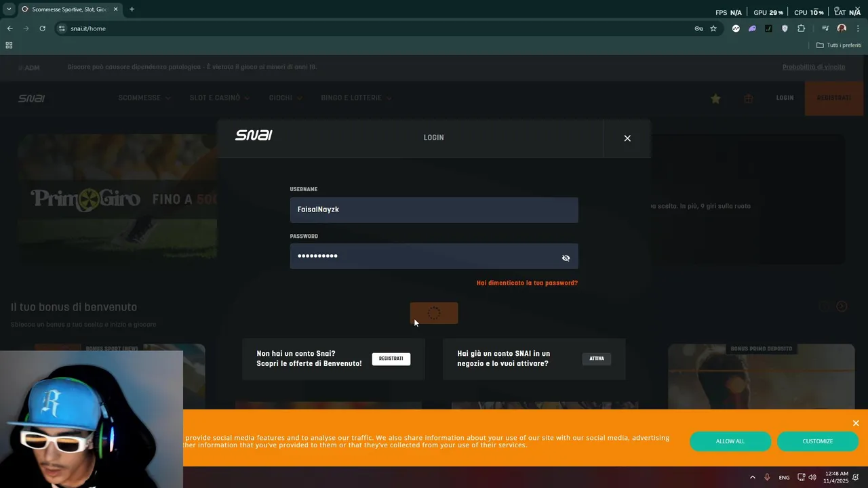Open the shield extension icon
868x488 pixels.
[x=785, y=28]
